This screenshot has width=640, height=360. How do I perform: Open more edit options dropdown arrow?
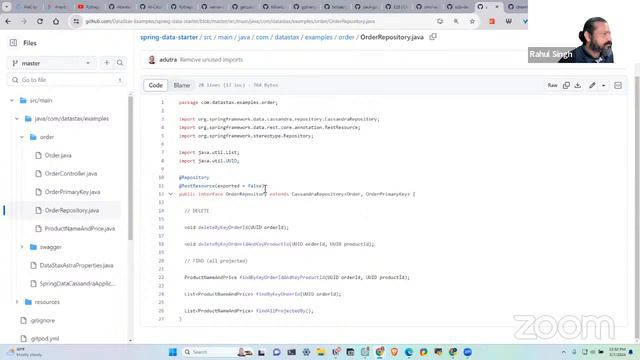coord(604,85)
